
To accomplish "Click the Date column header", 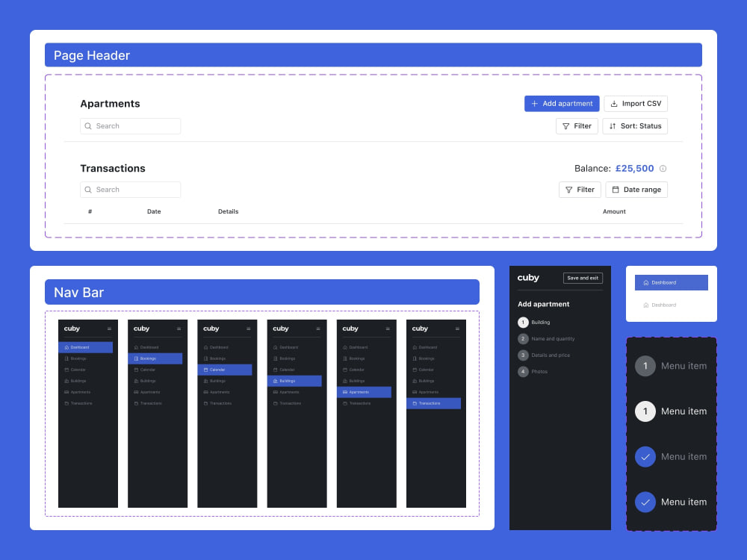I will click(154, 211).
